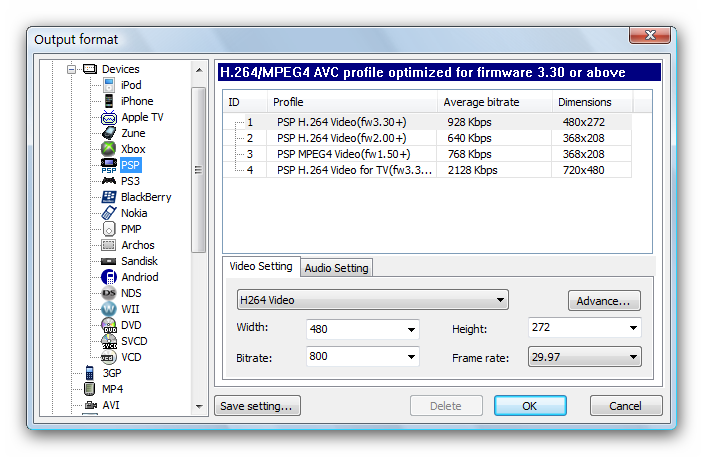
Task: Select the Xbox tree label
Action: (x=133, y=149)
